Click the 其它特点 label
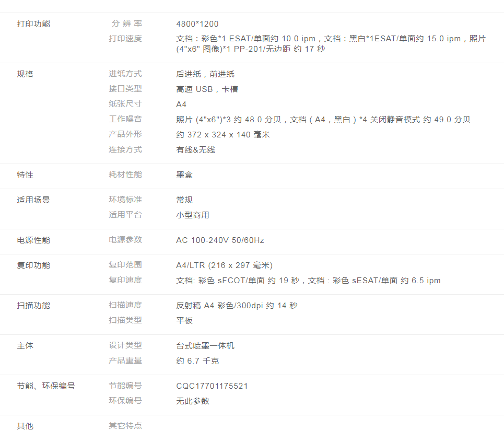 coord(125,426)
